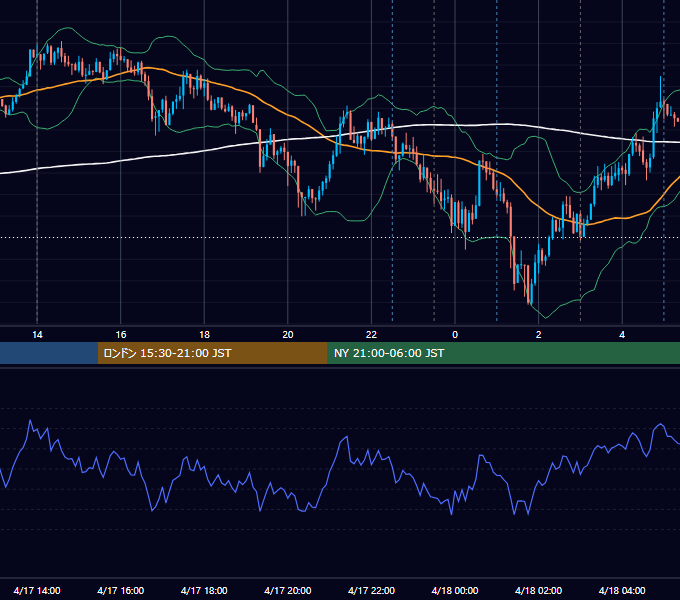Image resolution: width=680 pixels, height=600 pixels.
Task: Click the 4/18 00:00 date label
Action: tap(455, 590)
